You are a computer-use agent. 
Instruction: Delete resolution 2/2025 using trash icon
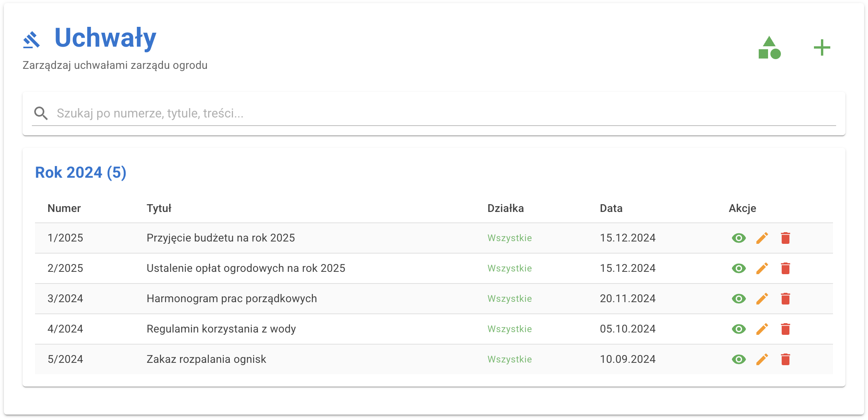coord(785,268)
